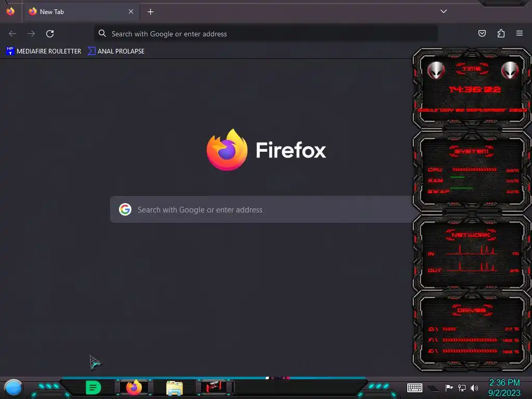Screen dimensions: 532x399
Task: Open the network tray icon
Action: [x=462, y=388]
